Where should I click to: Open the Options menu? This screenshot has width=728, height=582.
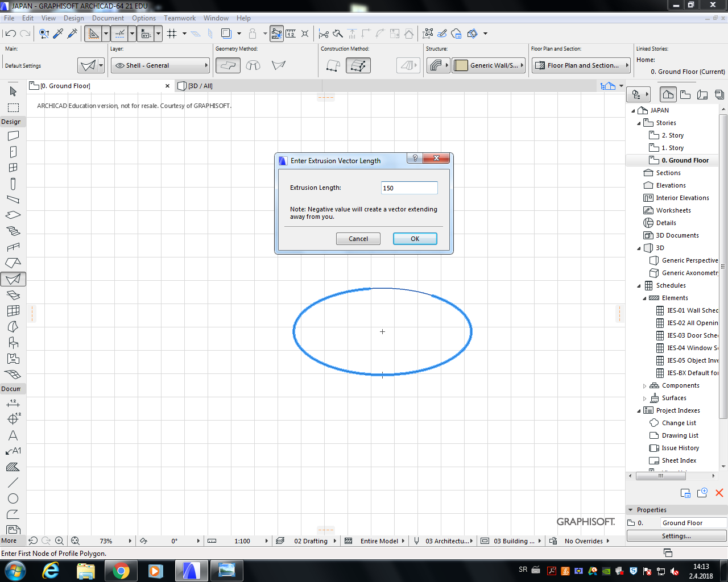click(x=144, y=18)
